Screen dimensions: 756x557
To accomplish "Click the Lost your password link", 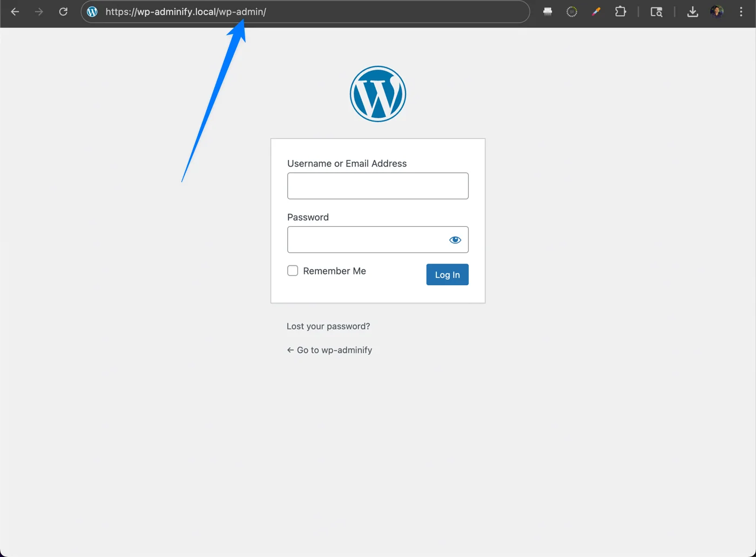I will coord(328,326).
